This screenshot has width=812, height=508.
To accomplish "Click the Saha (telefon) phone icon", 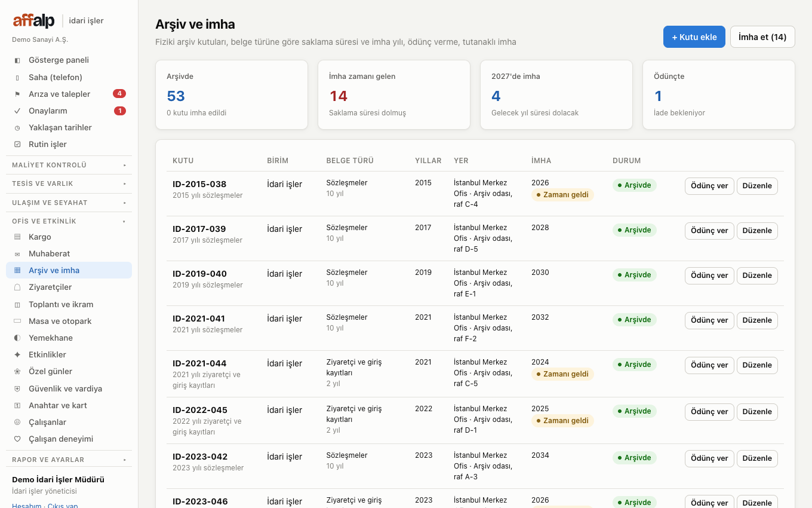I will [x=17, y=77].
